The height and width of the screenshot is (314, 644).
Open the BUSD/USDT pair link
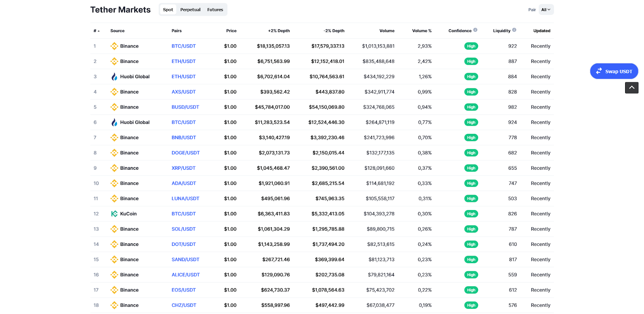pos(185,107)
